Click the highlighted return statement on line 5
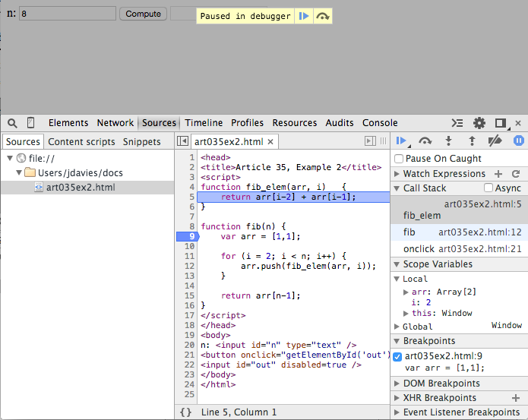 [x=293, y=197]
